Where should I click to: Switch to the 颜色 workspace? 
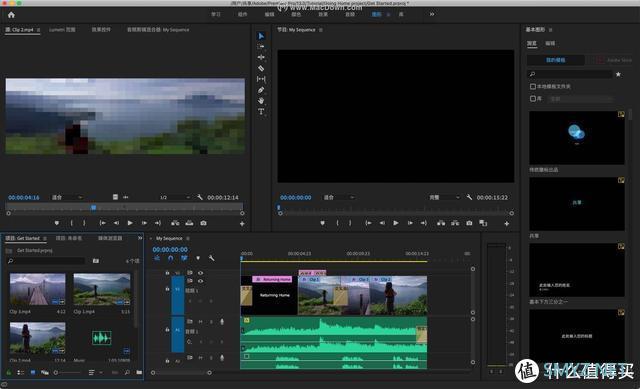point(296,14)
